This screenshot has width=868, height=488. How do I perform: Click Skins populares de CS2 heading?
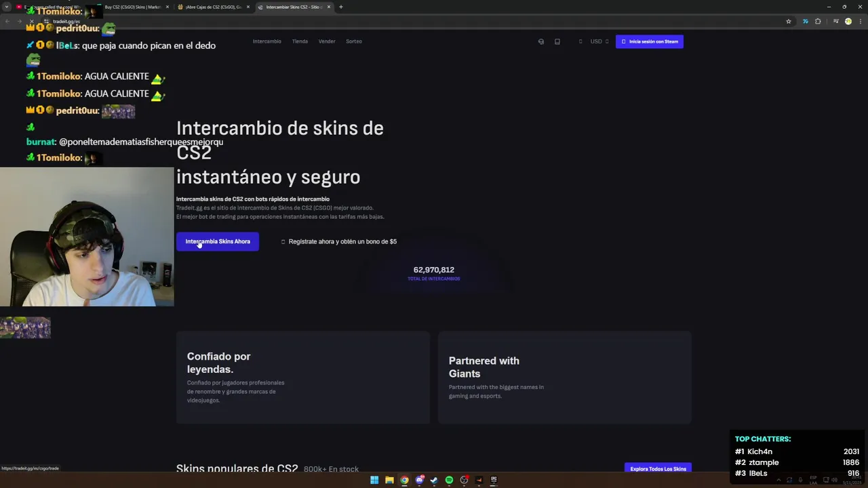click(x=237, y=468)
